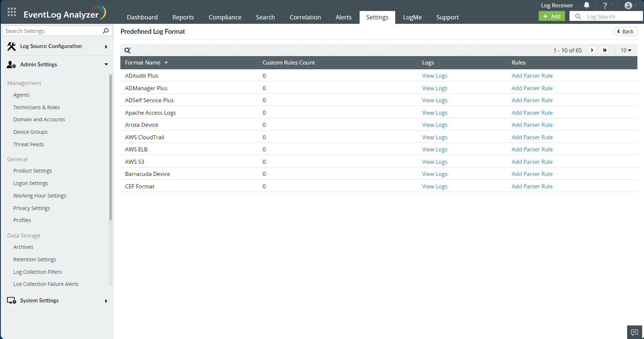Screen dimensions: 644x339
Task: Click the green Add button
Action: [x=552, y=16]
